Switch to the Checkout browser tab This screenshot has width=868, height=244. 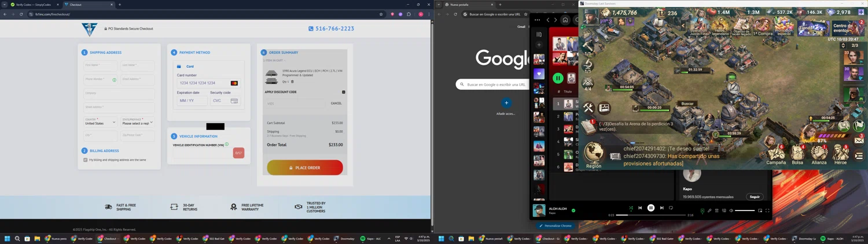(x=89, y=5)
